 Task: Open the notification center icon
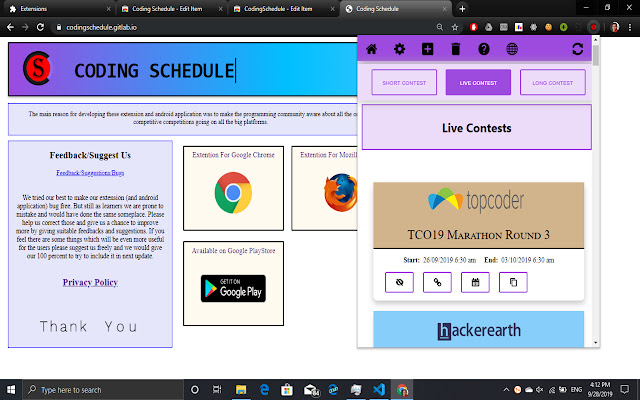(624, 389)
